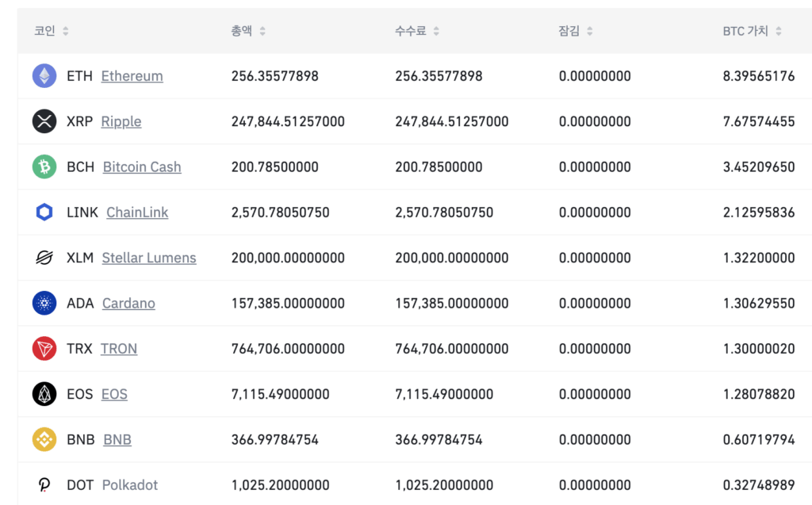Screen dimensions: 812x505
Task: Click the Stellar Lumens icon
Action: click(44, 258)
